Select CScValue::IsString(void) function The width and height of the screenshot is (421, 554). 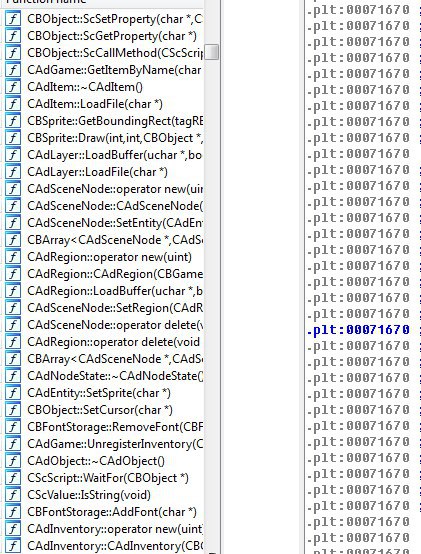pyautogui.click(x=89, y=495)
